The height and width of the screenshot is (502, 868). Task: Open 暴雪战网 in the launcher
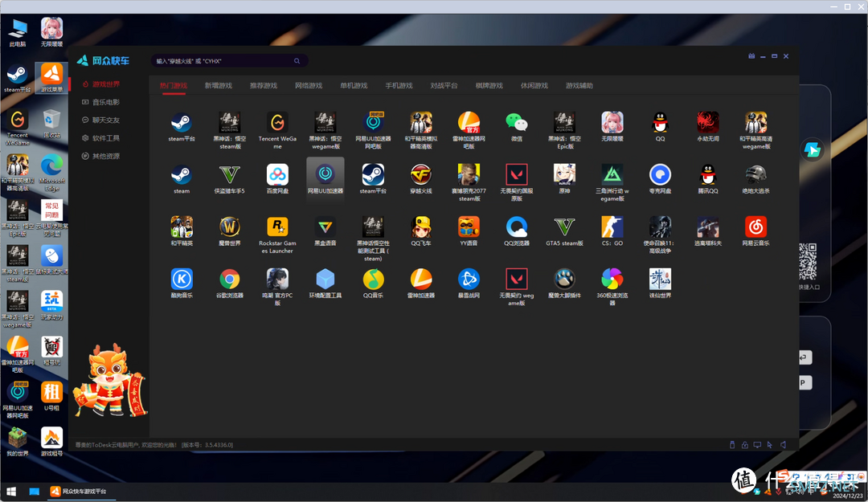(x=469, y=280)
